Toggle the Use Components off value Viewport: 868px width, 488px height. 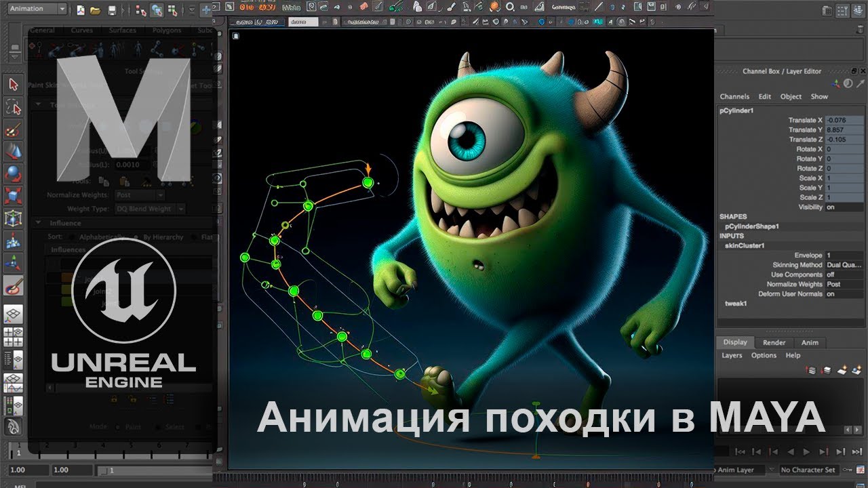(844, 274)
